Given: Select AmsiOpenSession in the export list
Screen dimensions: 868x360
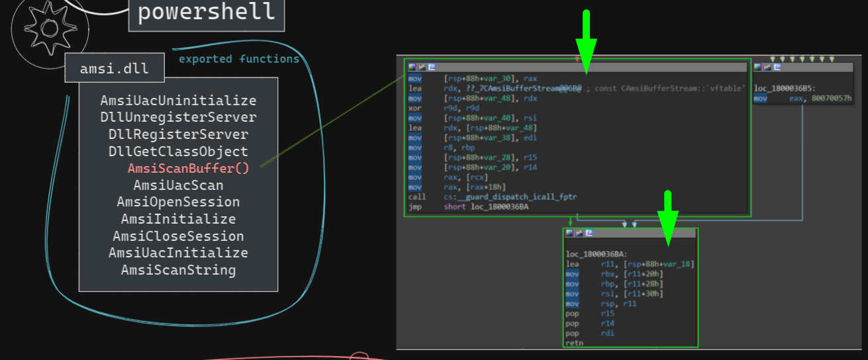Looking at the screenshot, I should click(178, 202).
